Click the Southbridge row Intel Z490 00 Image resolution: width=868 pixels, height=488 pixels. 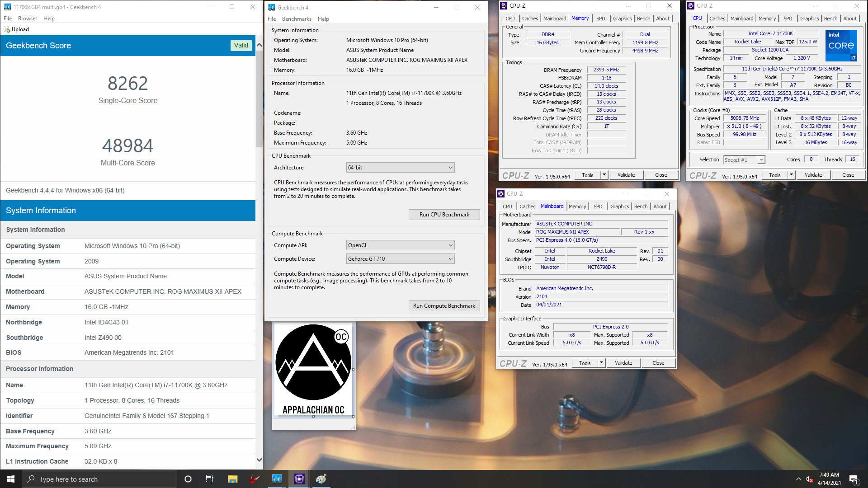click(128, 338)
